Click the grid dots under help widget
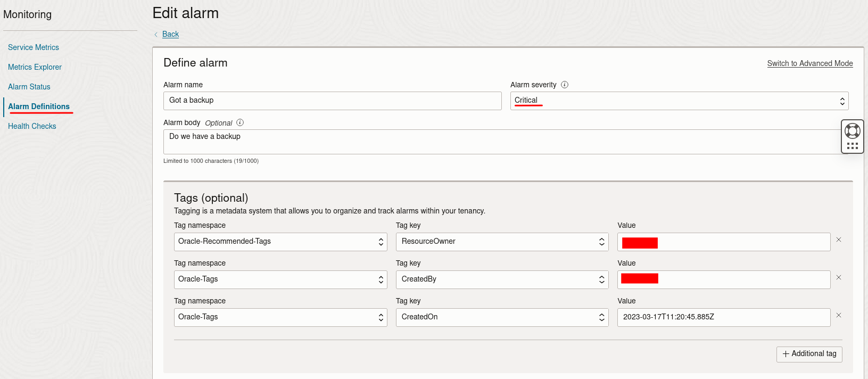 tap(852, 146)
